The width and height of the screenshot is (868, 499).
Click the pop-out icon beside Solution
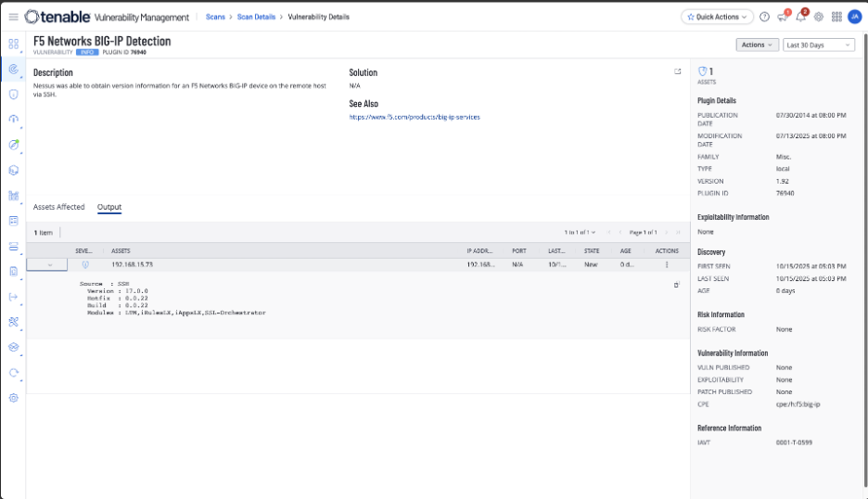coord(678,71)
